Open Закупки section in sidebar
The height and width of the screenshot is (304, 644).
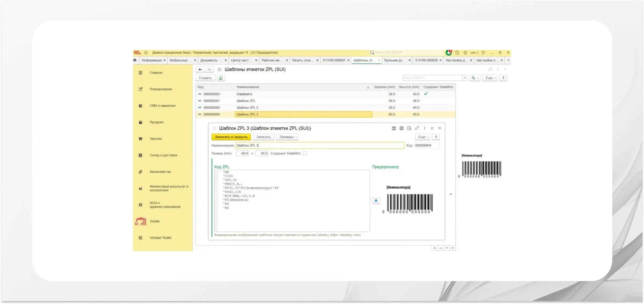[x=156, y=139]
